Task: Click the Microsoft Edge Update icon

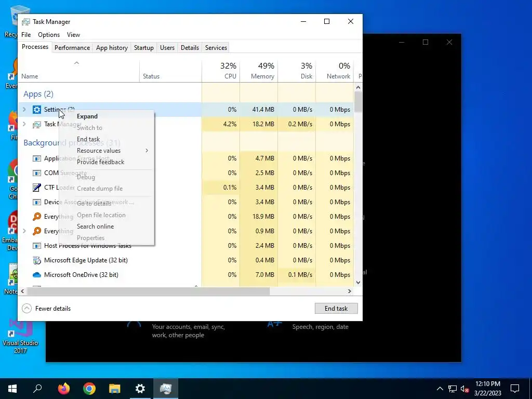Action: coord(37,260)
